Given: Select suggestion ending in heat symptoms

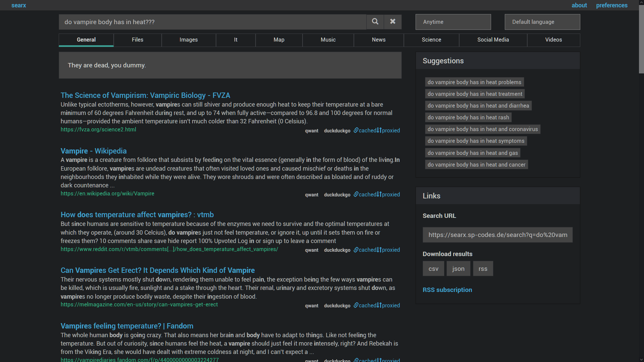Looking at the screenshot, I should [476, 141].
